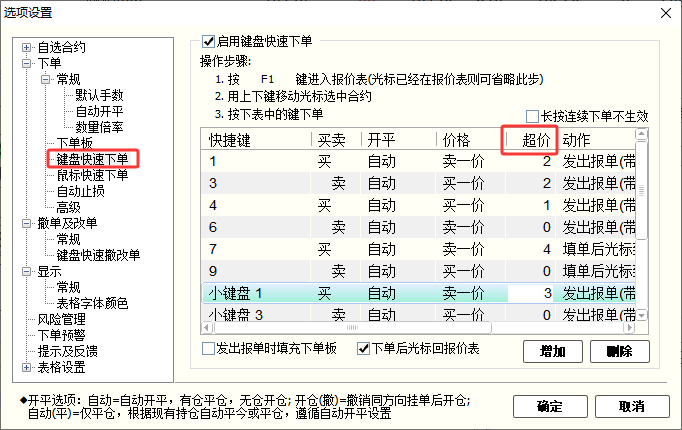
Task: Click the 超价 column header
Action: 531,140
